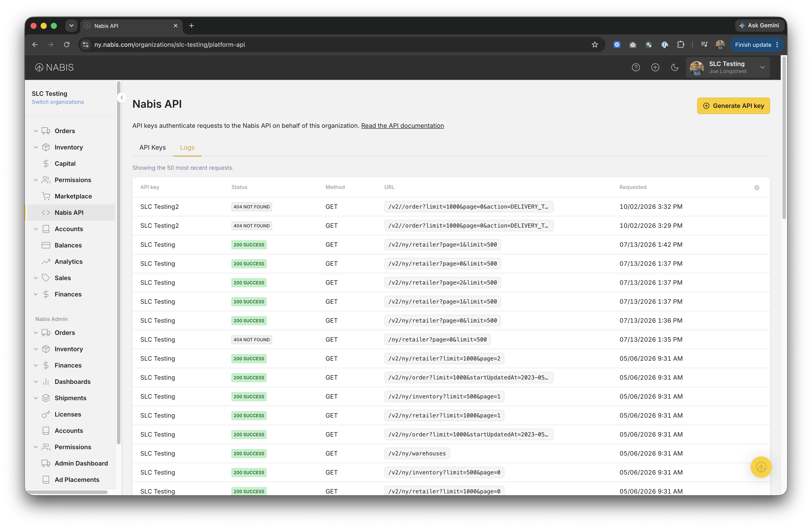Select Nabis API sidebar item
The image size is (812, 528).
[x=71, y=213]
